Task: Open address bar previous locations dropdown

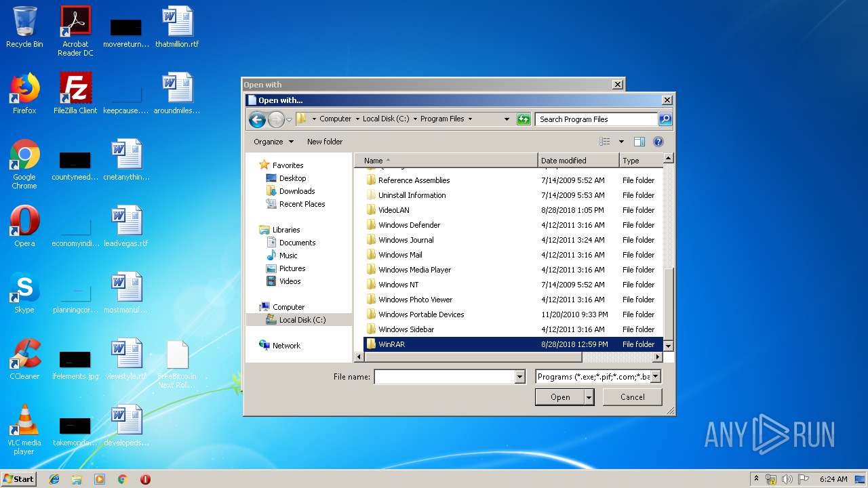Action: 507,119
